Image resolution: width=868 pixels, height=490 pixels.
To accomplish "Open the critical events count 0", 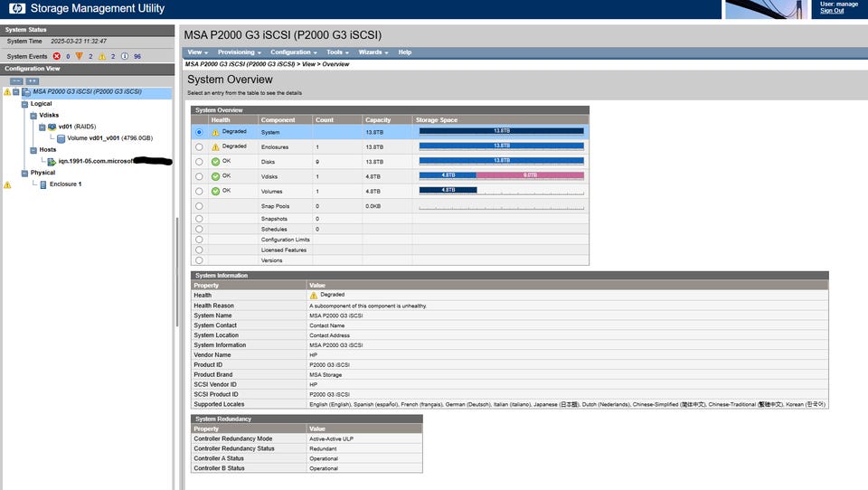I will pos(68,56).
